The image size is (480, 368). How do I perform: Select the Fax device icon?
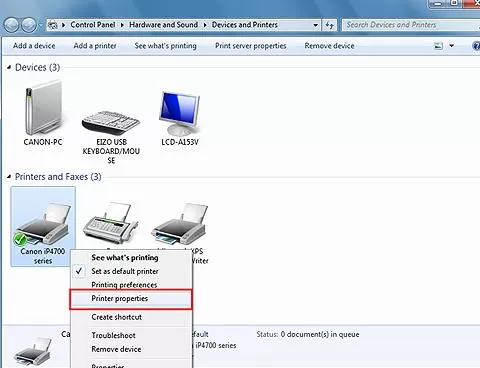tap(110, 223)
